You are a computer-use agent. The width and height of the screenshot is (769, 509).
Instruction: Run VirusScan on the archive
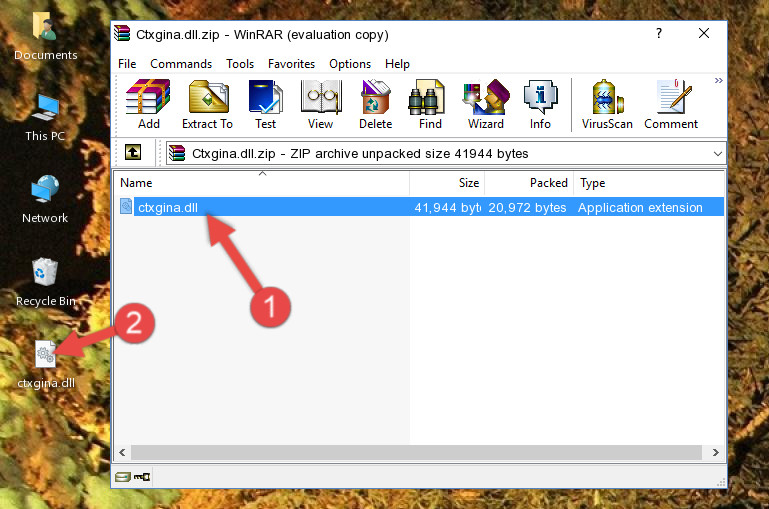[607, 104]
